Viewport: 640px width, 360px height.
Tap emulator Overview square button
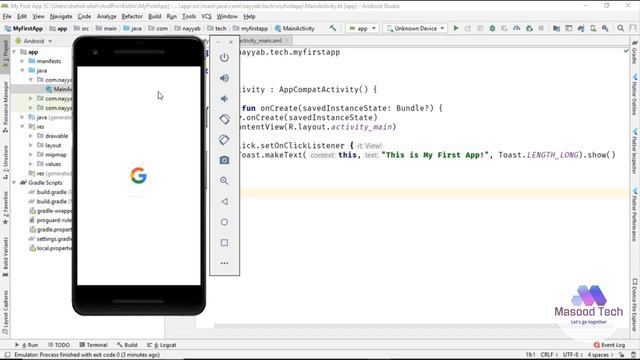click(x=224, y=243)
